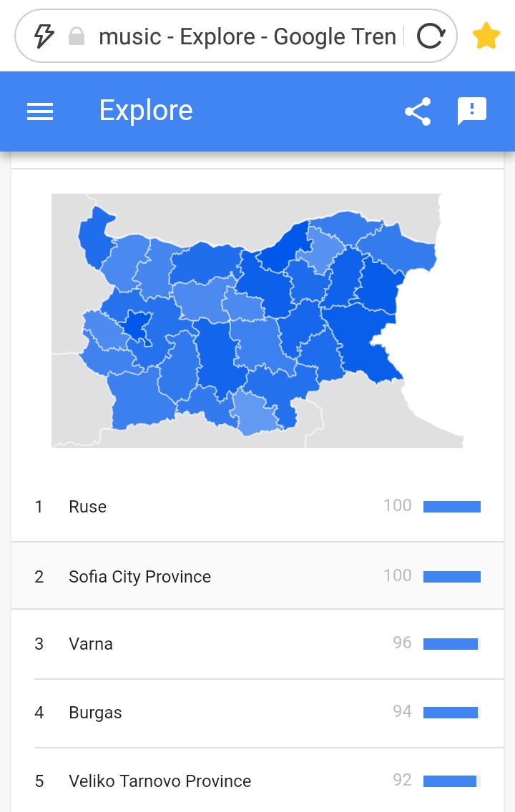The width and height of the screenshot is (515, 812).
Task: Select Varna in the ranking list
Action: [x=257, y=644]
